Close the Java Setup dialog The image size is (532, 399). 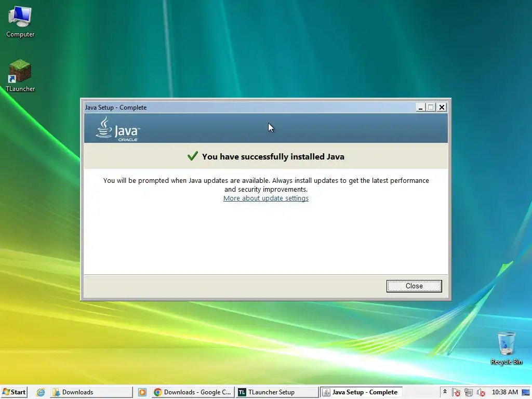click(414, 286)
